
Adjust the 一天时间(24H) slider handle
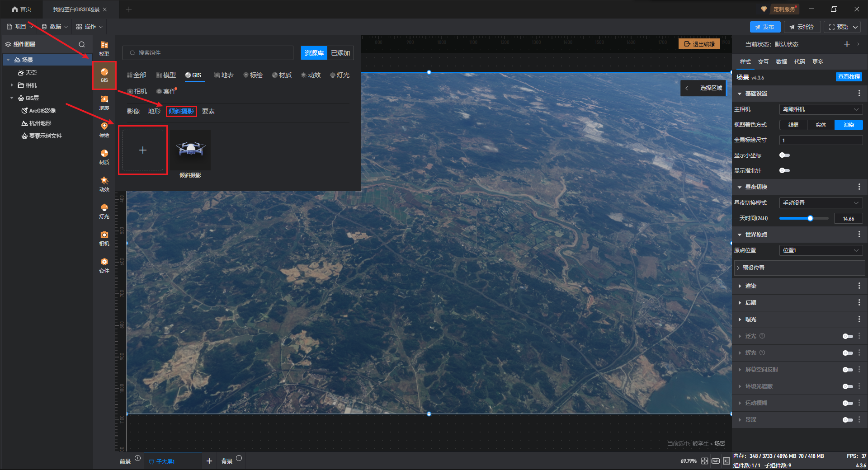point(810,218)
